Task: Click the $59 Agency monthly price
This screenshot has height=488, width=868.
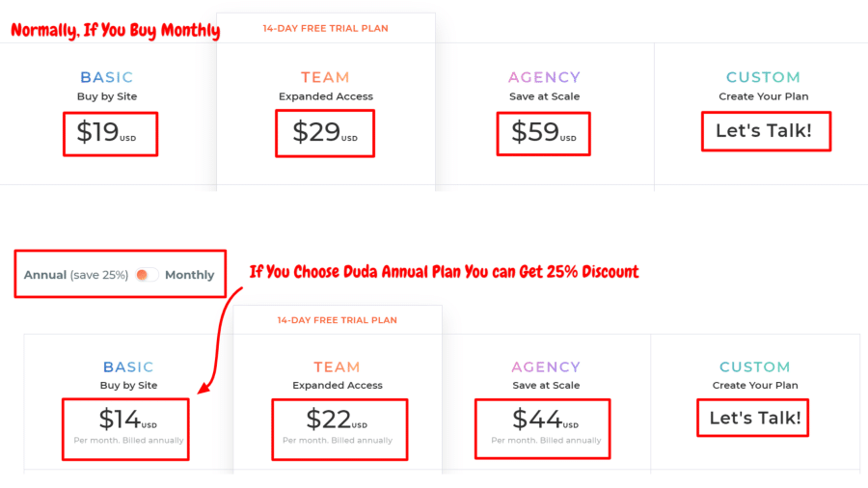Action: click(x=544, y=133)
